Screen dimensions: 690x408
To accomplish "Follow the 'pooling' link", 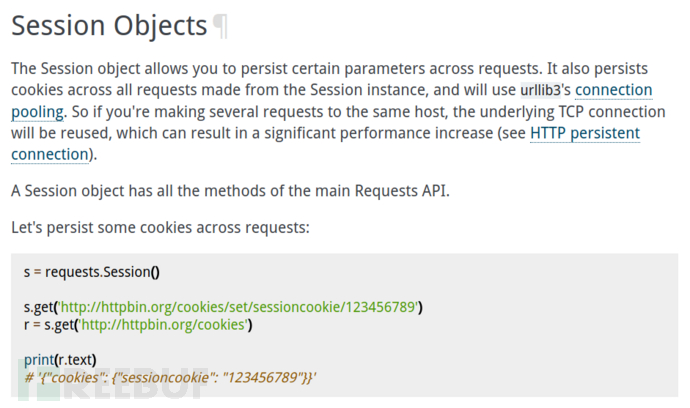I will pos(37,112).
